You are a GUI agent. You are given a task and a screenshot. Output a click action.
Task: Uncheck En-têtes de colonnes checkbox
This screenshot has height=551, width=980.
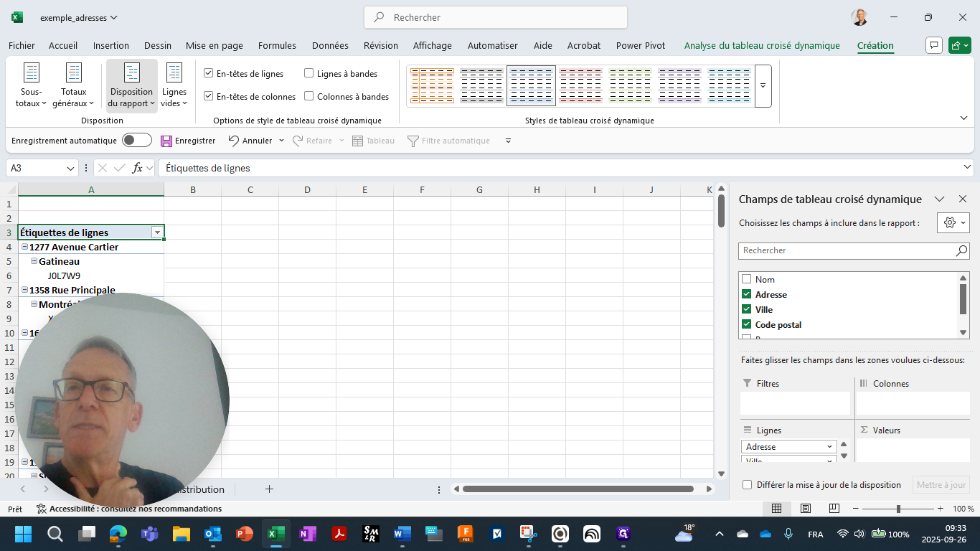point(209,96)
